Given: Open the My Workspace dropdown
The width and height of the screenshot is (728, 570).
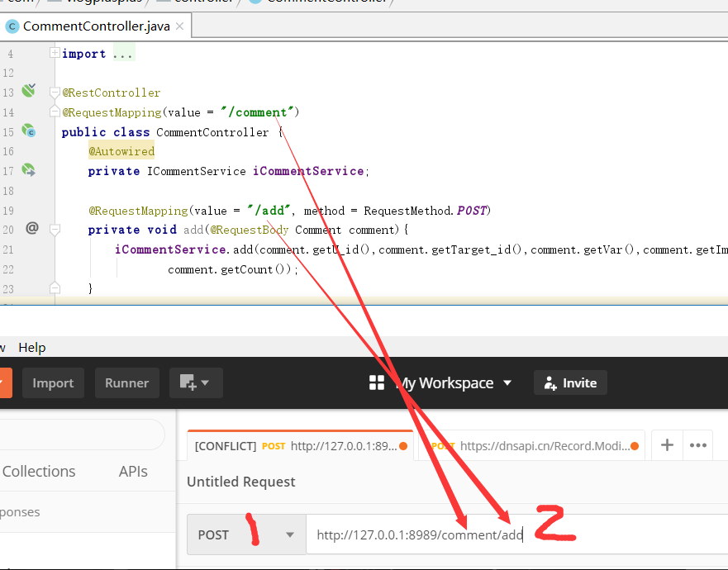Looking at the screenshot, I should (x=455, y=383).
